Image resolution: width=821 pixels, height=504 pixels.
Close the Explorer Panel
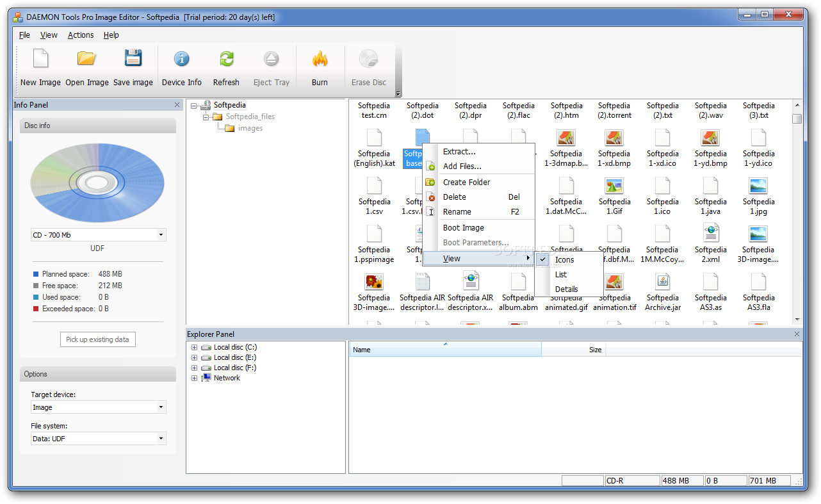pos(797,334)
